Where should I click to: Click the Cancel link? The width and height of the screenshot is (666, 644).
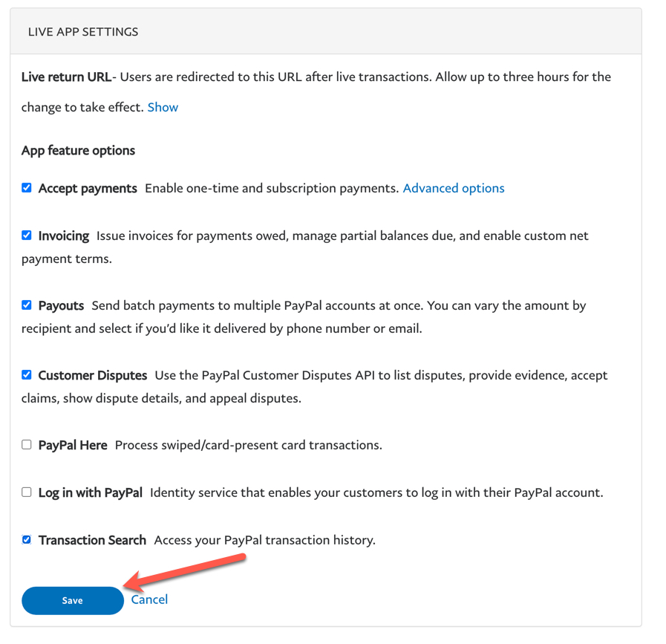pos(148,599)
